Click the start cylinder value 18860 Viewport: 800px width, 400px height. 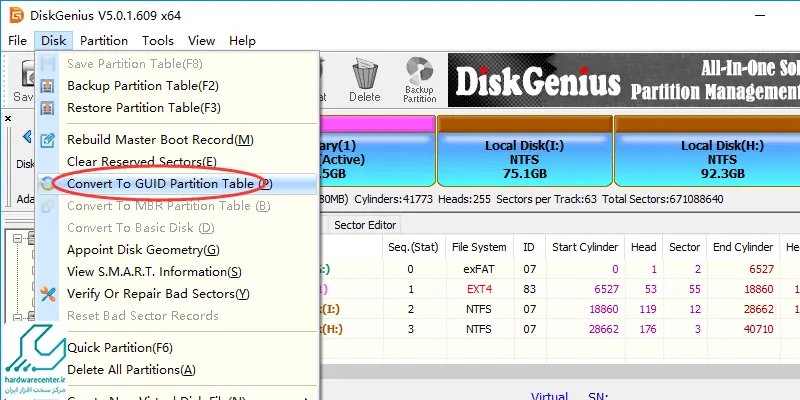pos(603,309)
